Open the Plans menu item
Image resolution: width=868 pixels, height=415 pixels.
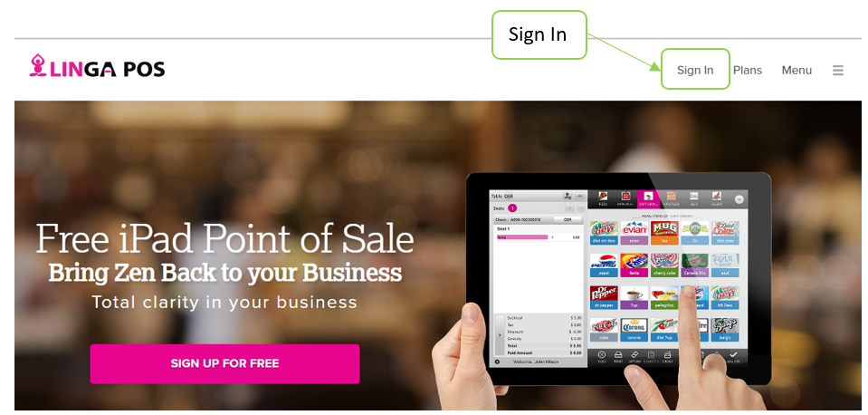(x=748, y=71)
